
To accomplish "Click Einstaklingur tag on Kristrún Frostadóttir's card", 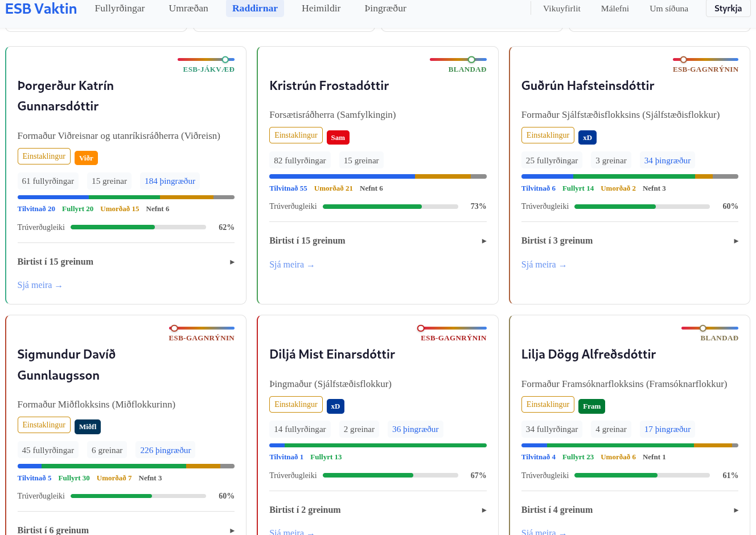I will pyautogui.click(x=295, y=135).
